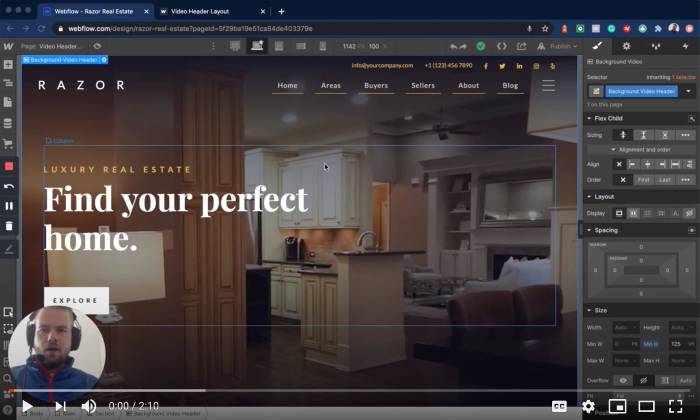Open the CMS Collections database icon
The image size is (700, 420).
8,123
